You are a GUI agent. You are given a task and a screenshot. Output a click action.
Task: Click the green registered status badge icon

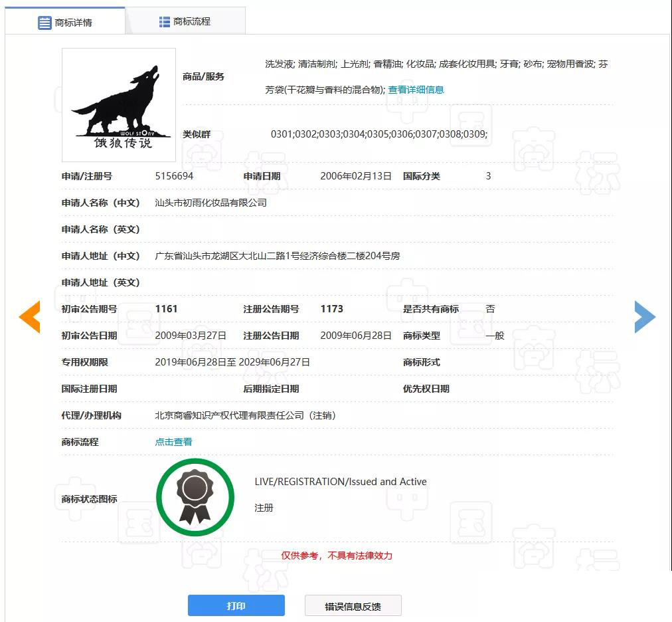click(x=195, y=497)
